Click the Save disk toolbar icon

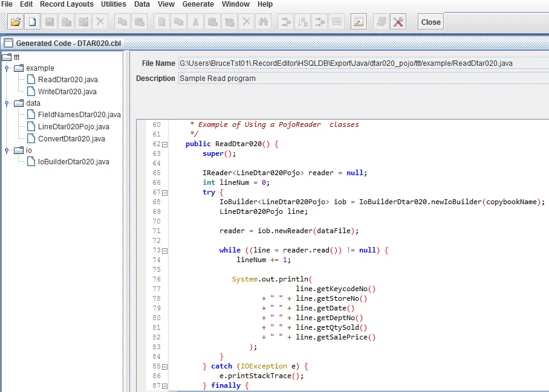[49, 22]
